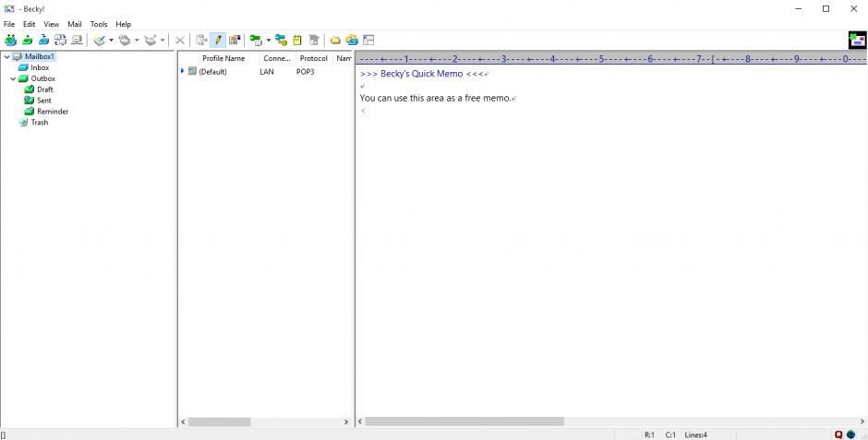Open the green key icon's dropdown arrow
The image size is (868, 440).
tap(269, 40)
